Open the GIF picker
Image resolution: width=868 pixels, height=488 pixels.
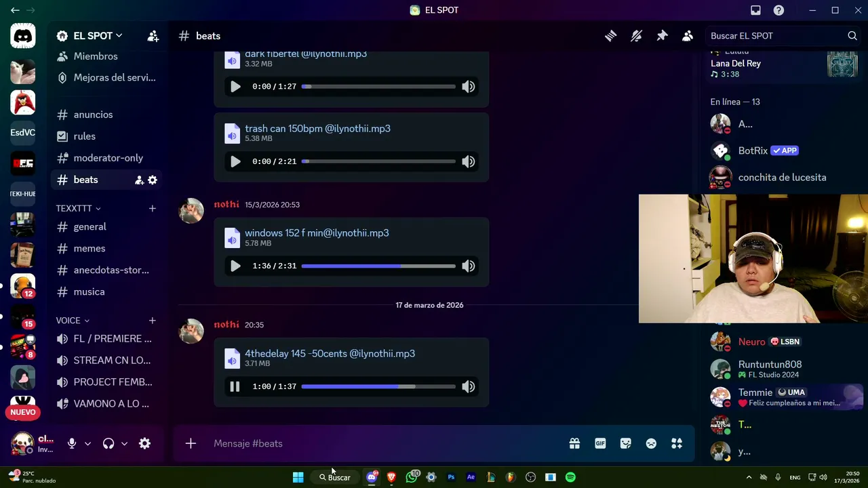point(600,443)
